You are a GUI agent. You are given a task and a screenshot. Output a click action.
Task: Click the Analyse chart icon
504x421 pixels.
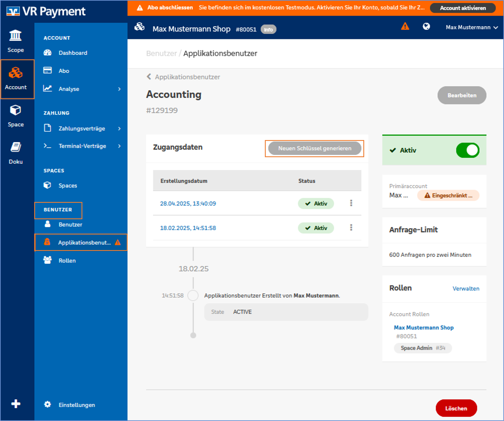[47, 89]
